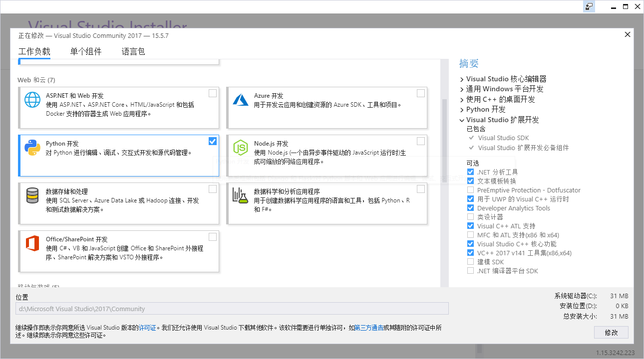Uncheck 文本模板转换 option
Screen dimensions: 644x359
pyautogui.click(x=470, y=181)
